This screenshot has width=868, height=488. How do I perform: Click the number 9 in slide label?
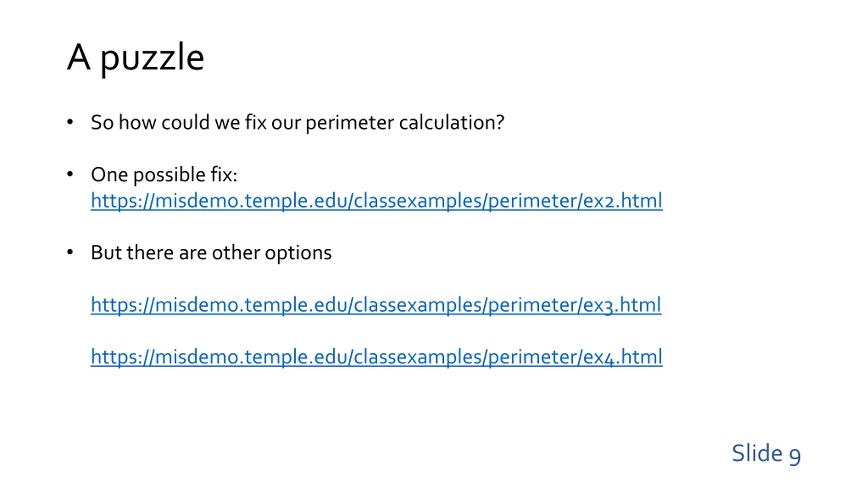795,455
